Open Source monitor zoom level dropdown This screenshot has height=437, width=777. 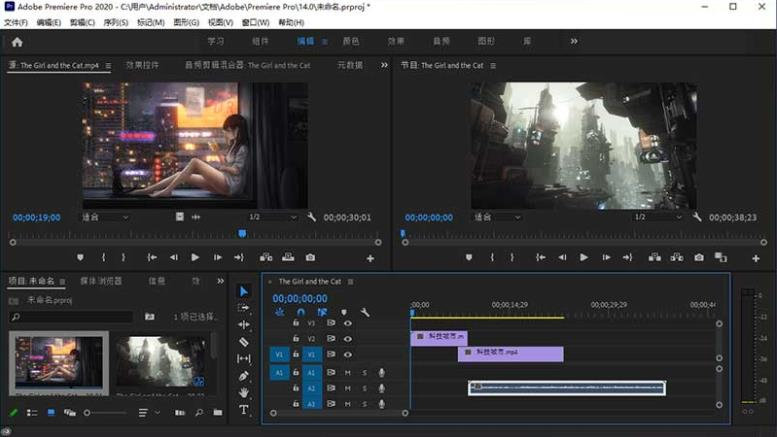[x=105, y=217]
